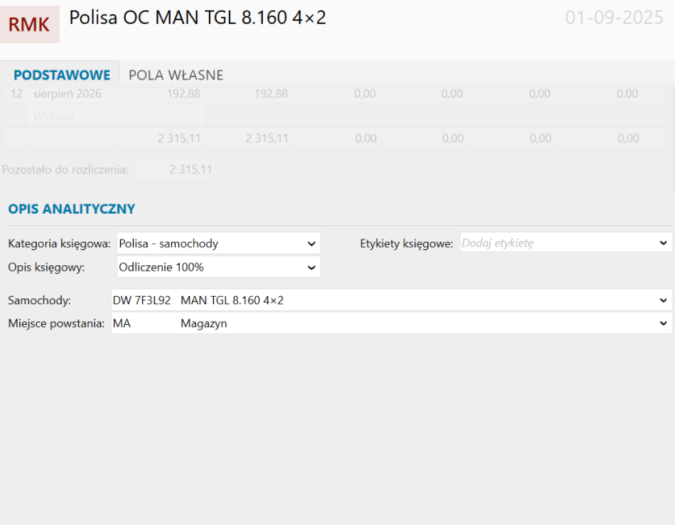Viewport: 675px width, 525px height.
Task: Click the RMK document type badge
Action: pos(29,25)
